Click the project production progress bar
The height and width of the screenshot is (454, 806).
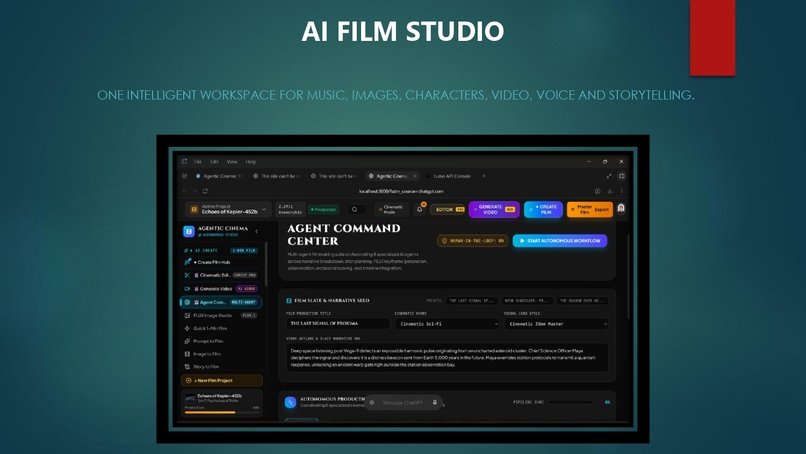tap(222, 412)
